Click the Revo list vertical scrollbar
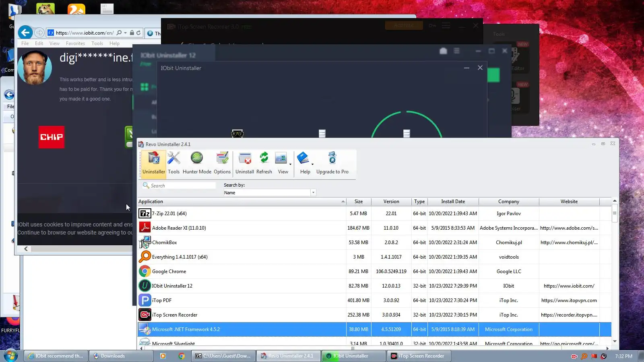 (615, 271)
